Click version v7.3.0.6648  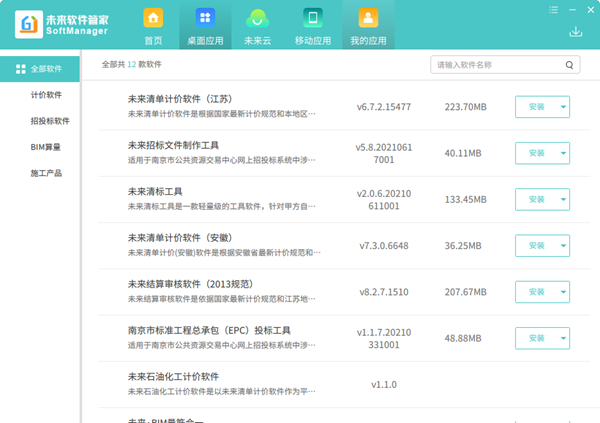click(x=384, y=246)
